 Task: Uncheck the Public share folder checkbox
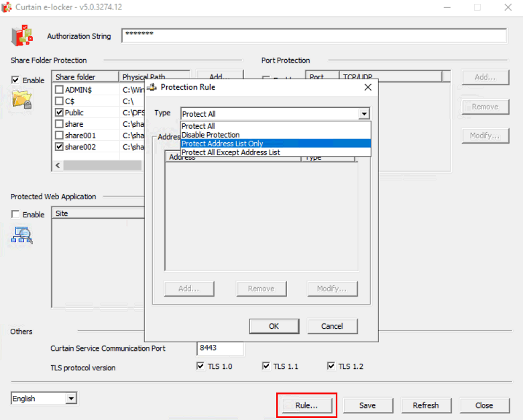point(60,113)
